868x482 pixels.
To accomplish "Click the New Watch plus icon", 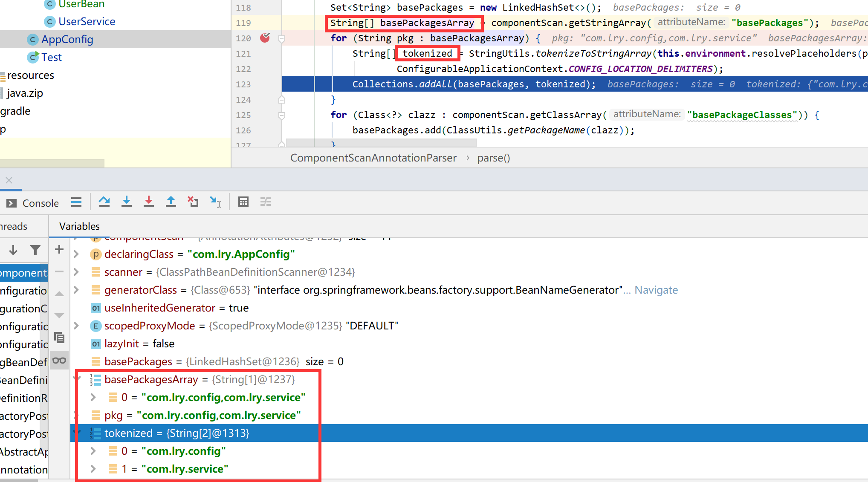I will 59,250.
